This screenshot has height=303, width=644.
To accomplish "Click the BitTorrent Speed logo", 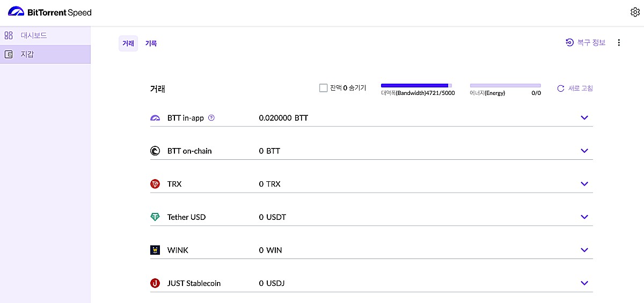I will 50,12.
